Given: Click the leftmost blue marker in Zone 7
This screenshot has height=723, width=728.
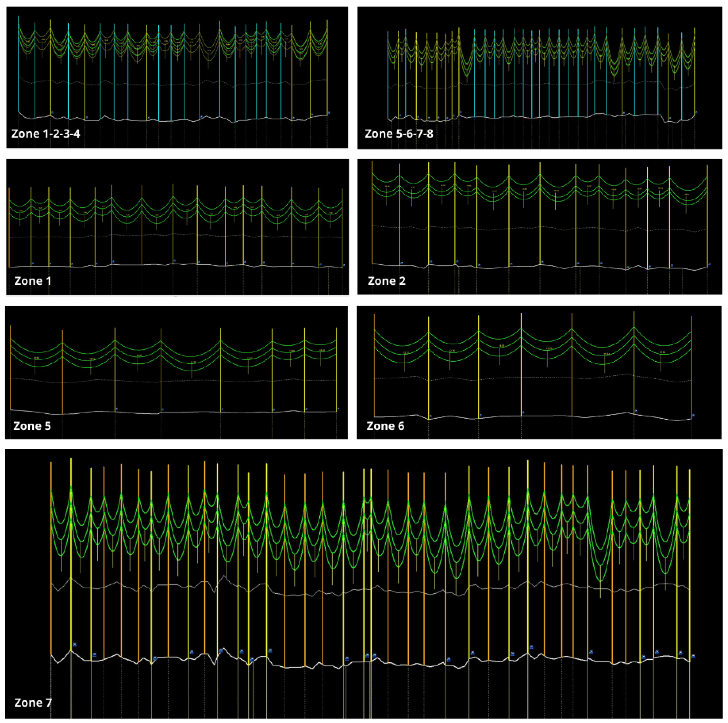Looking at the screenshot, I should (75, 645).
